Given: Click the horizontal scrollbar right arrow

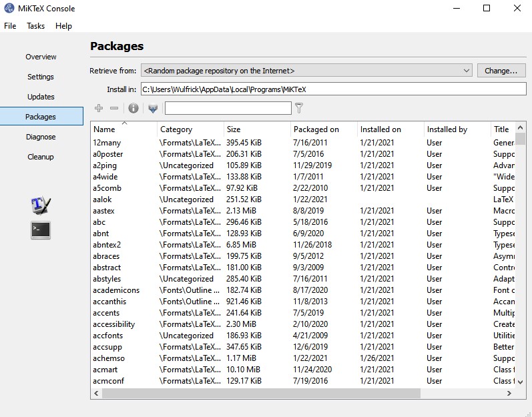Looking at the screenshot, I should click(x=509, y=393).
